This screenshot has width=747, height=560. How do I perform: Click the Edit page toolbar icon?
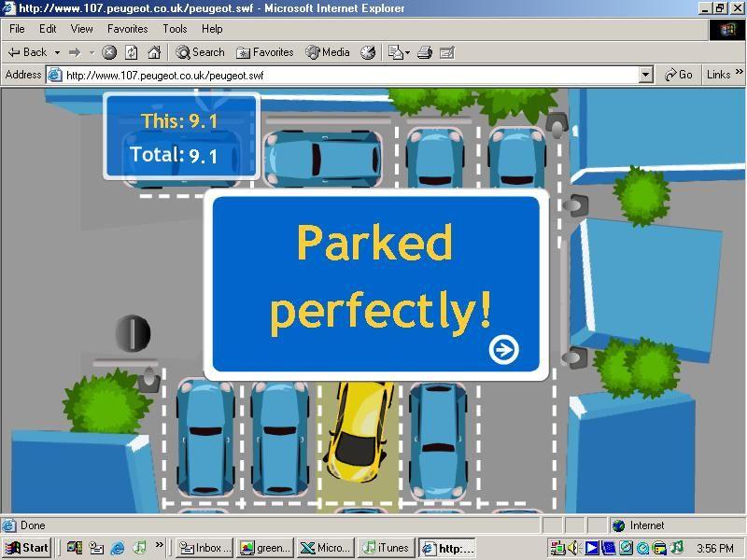pyautogui.click(x=446, y=53)
